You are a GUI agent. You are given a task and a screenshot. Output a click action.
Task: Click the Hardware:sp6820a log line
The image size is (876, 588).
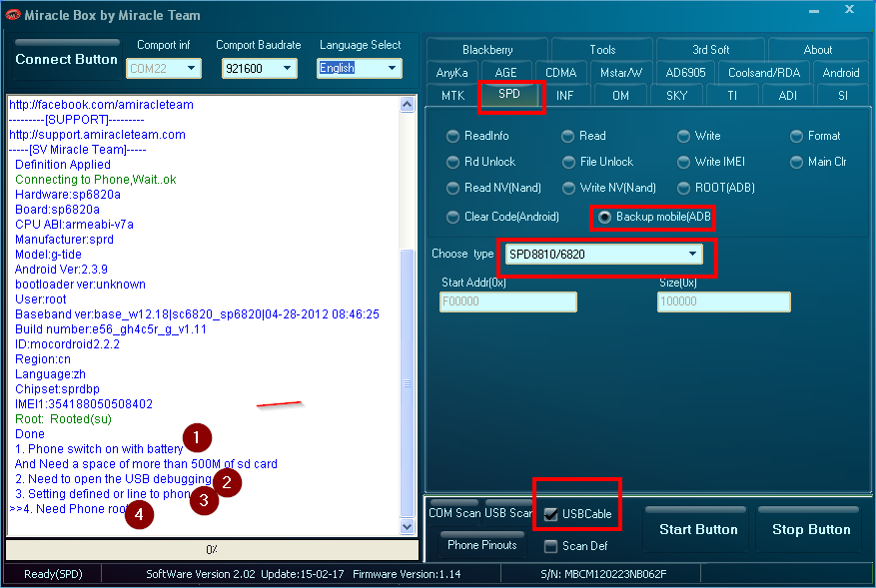68,195
